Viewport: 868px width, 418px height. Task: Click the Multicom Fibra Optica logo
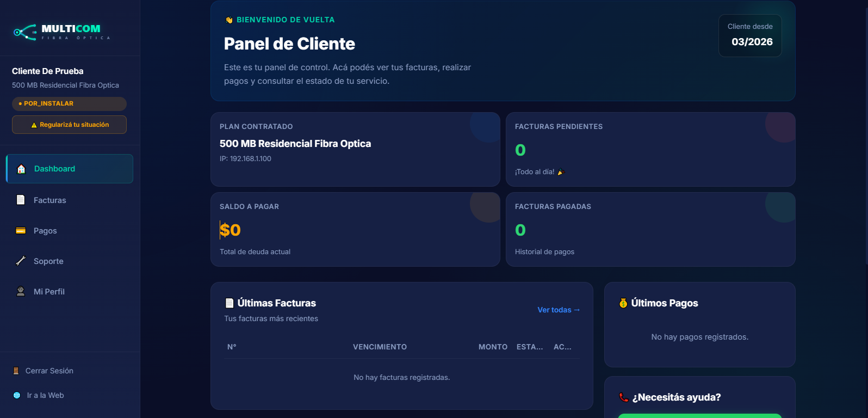pos(62,32)
